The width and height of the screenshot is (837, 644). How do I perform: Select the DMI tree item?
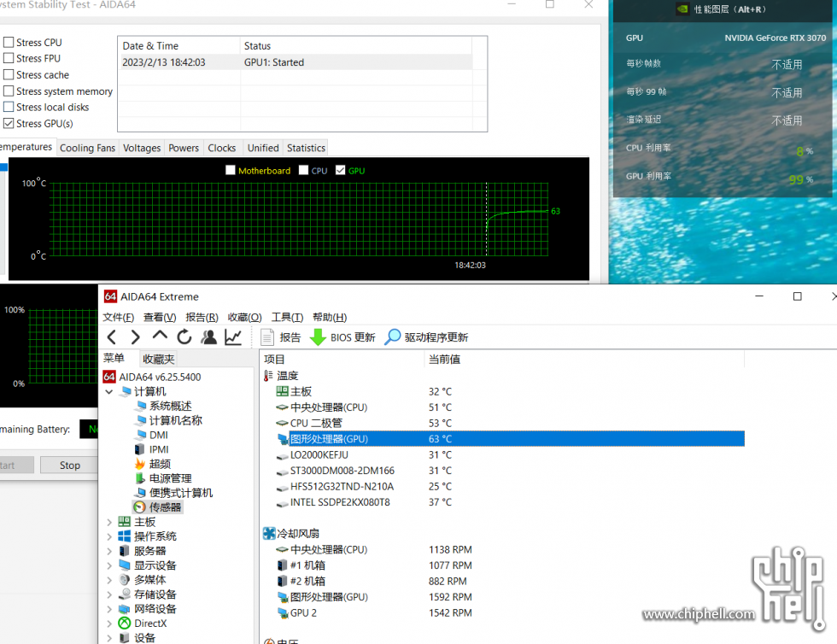point(152,435)
